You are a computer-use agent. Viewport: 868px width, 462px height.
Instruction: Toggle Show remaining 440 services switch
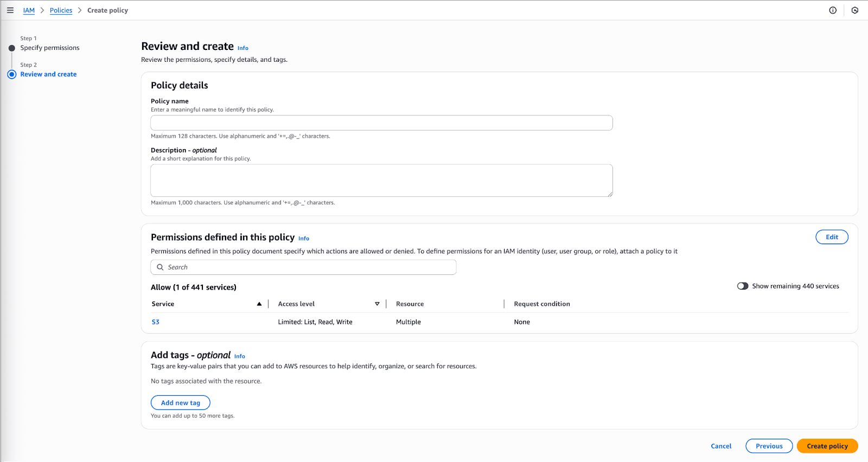[743, 286]
